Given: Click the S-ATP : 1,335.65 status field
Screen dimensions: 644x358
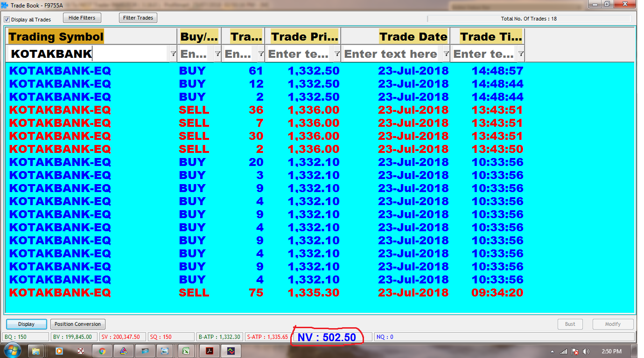Looking at the screenshot, I should pos(268,337).
